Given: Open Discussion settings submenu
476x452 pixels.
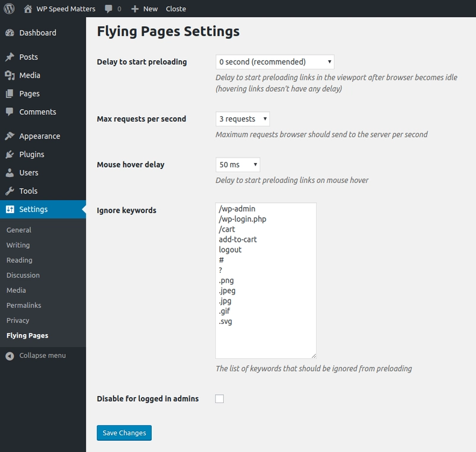Looking at the screenshot, I should point(23,275).
